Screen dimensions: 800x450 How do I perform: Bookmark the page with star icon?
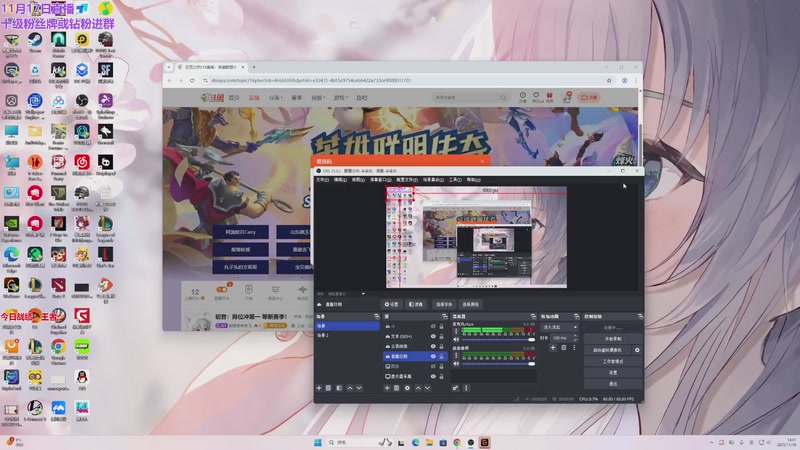pyautogui.click(x=609, y=81)
